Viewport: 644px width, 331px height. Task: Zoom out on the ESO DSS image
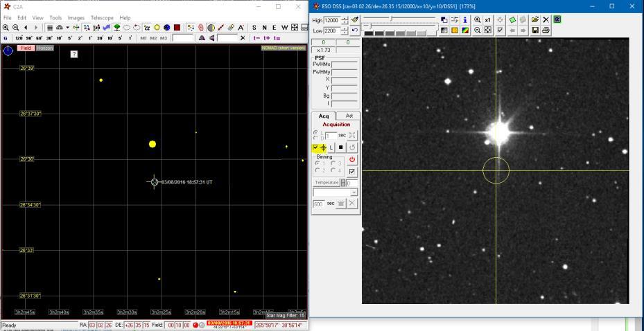coord(477,30)
